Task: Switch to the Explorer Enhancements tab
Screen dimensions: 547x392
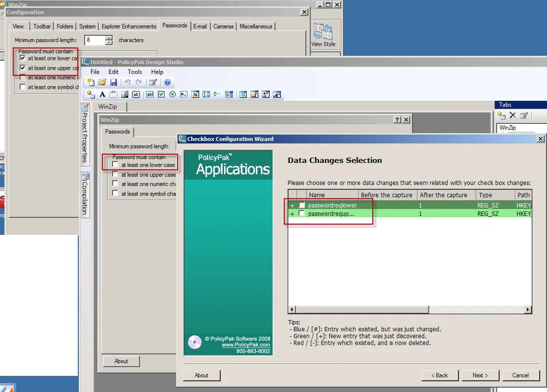Action: tap(129, 26)
